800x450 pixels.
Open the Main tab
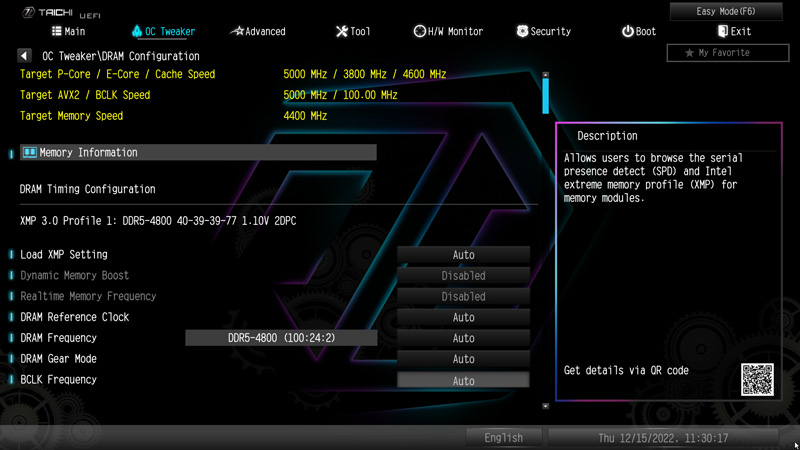tap(66, 32)
